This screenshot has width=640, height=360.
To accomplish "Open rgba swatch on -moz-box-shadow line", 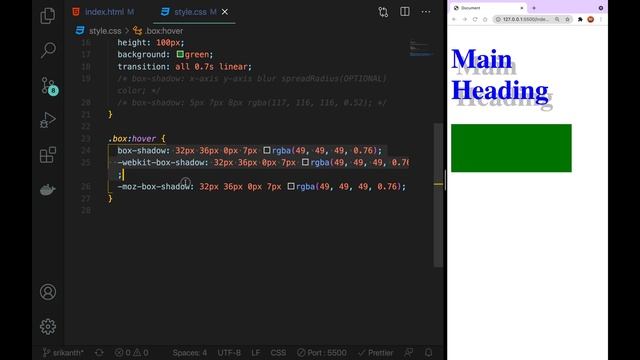I will point(291,187).
